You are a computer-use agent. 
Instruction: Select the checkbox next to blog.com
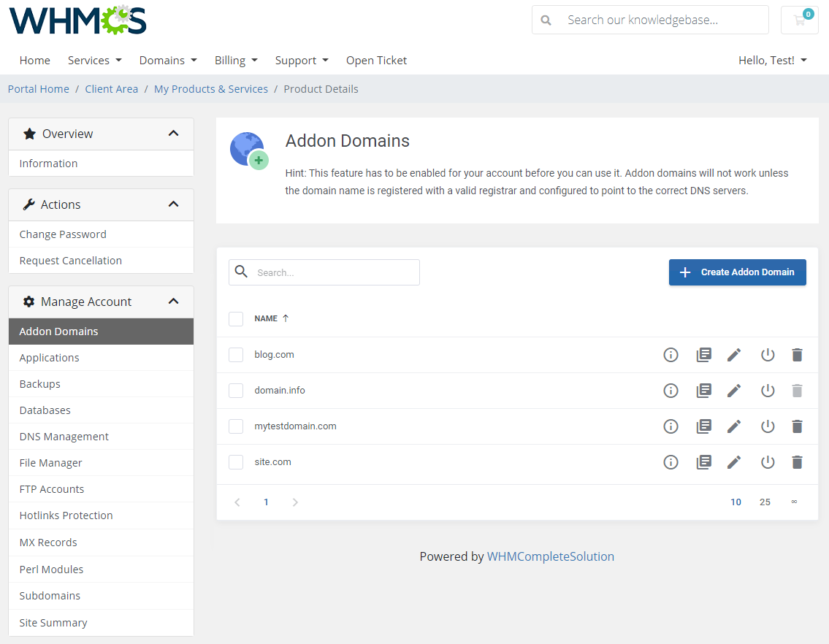click(x=236, y=354)
